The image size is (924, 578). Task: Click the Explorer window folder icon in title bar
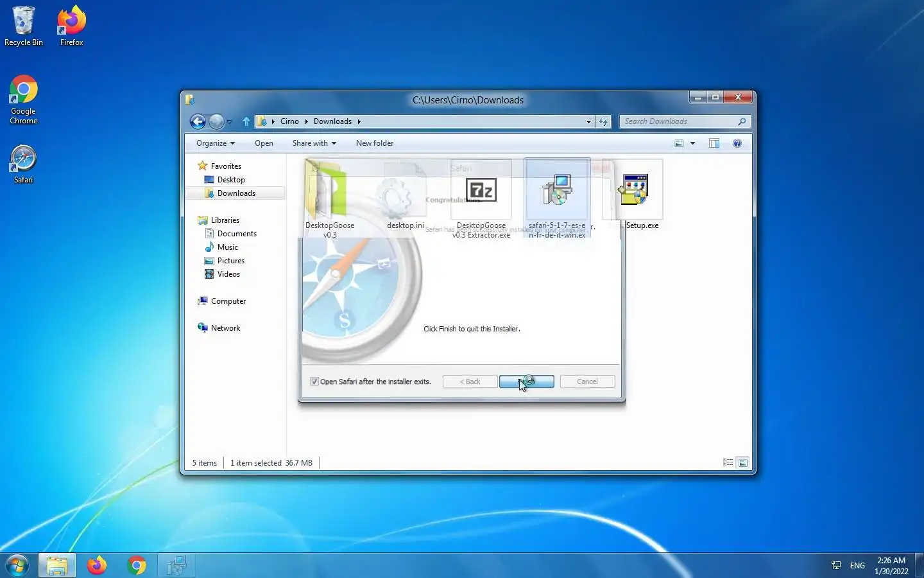[190, 100]
